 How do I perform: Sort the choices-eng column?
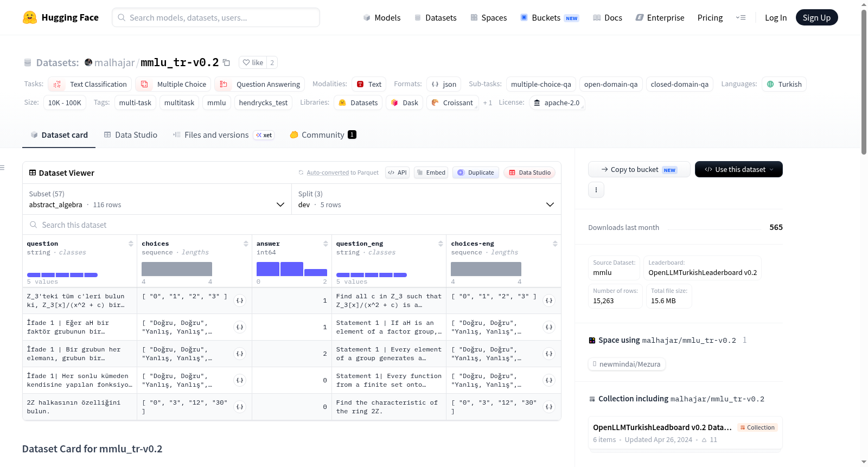point(555,244)
